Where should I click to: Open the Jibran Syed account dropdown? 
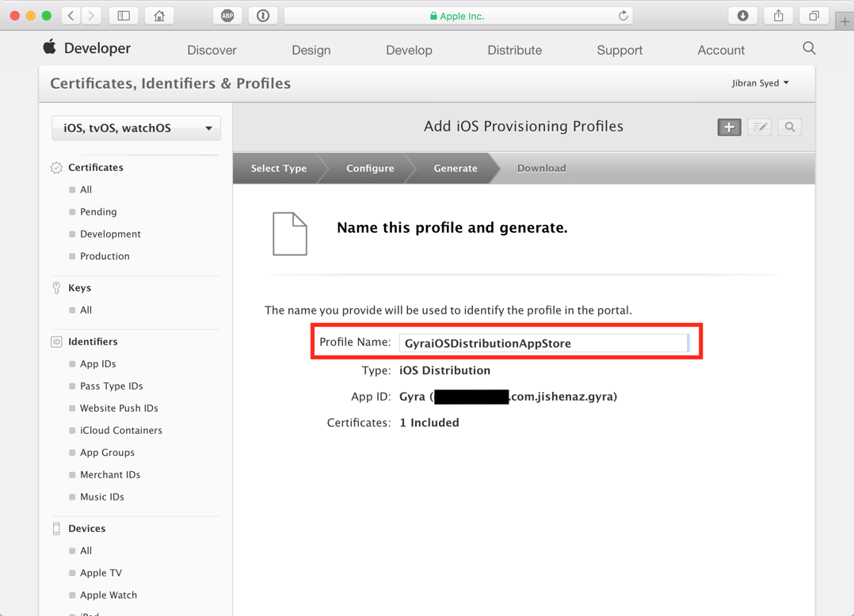(x=760, y=82)
